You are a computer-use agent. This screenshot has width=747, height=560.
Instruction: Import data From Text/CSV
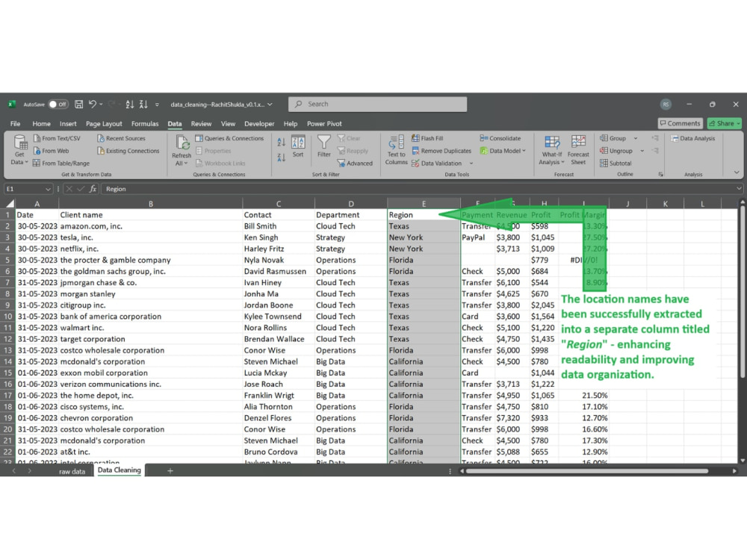[57, 138]
